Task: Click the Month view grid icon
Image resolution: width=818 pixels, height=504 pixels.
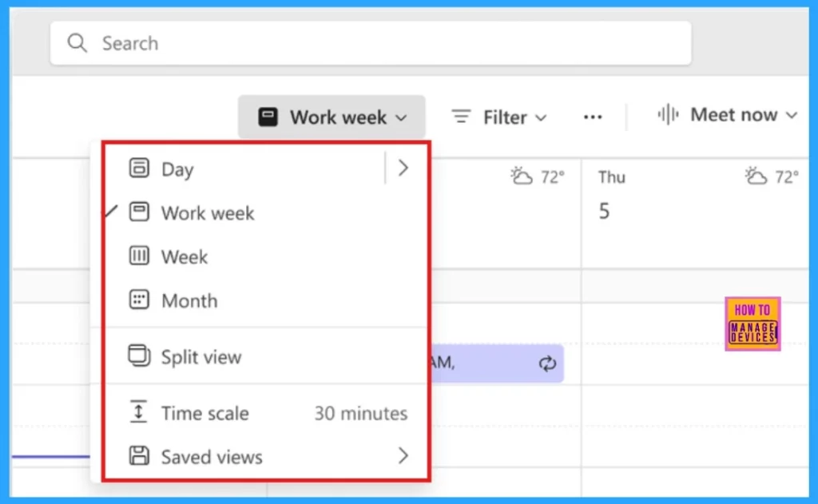Action: tap(139, 300)
